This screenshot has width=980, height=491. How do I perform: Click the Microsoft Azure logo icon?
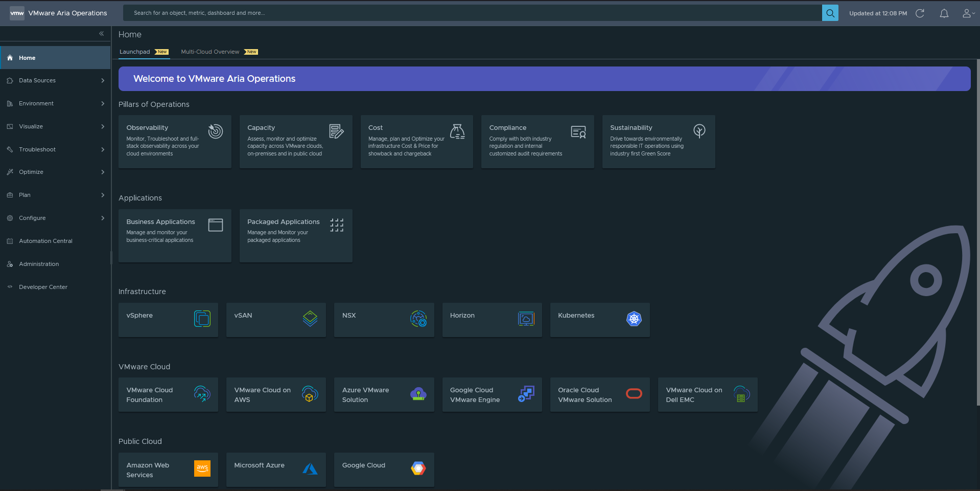tap(310, 468)
